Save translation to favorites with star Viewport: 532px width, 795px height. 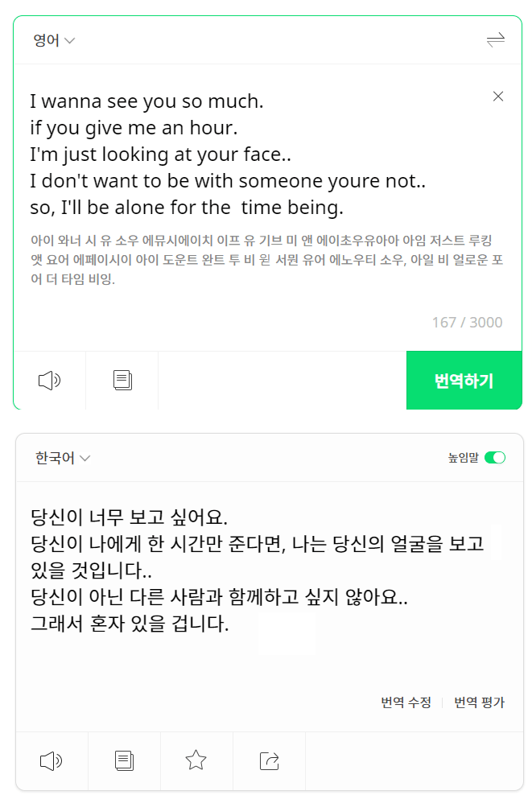pyautogui.click(x=196, y=760)
